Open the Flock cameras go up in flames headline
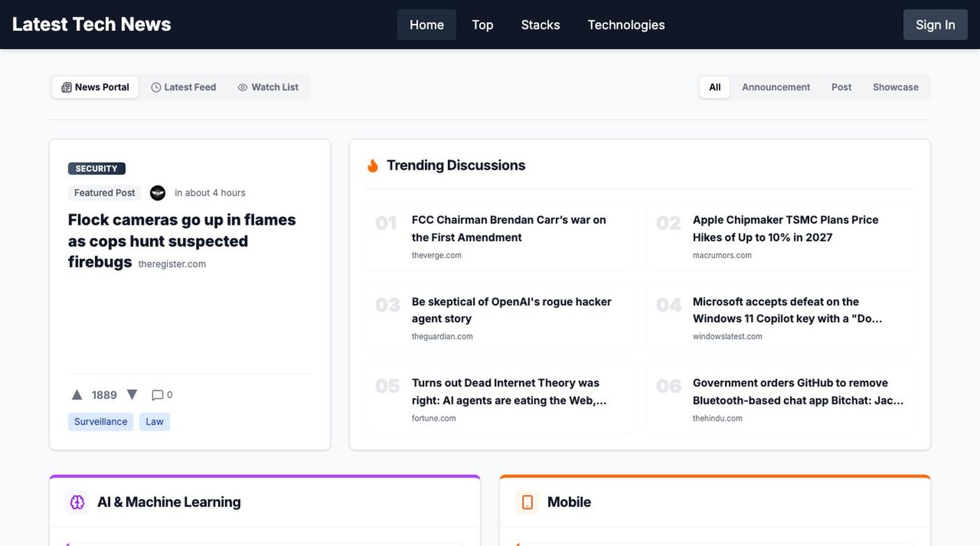 pyautogui.click(x=182, y=241)
